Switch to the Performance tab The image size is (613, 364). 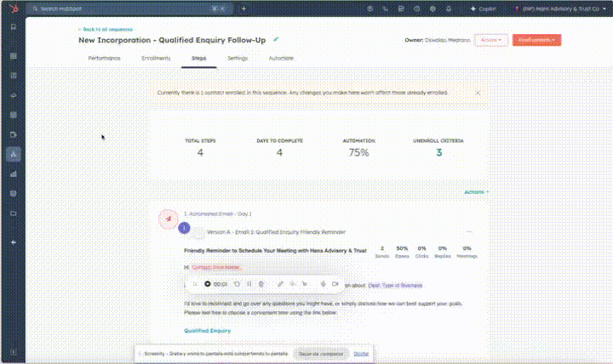pos(104,58)
